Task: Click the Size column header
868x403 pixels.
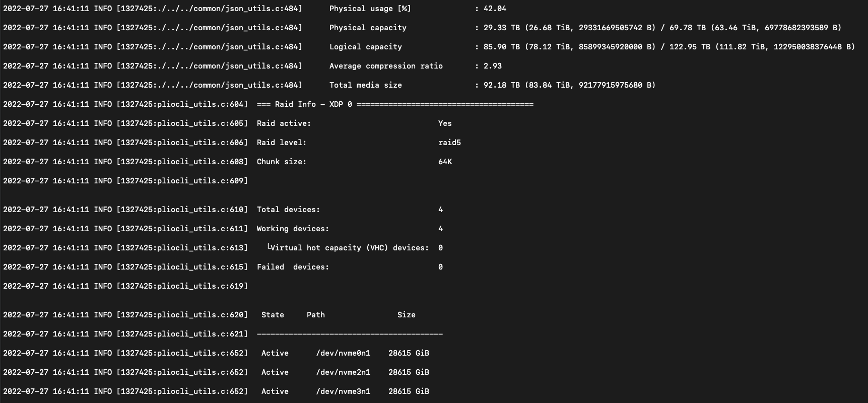Action: (x=407, y=315)
